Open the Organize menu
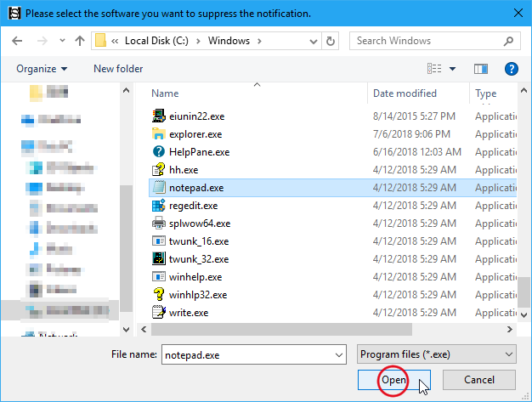Screen dimensions: 532x402 click(41, 69)
